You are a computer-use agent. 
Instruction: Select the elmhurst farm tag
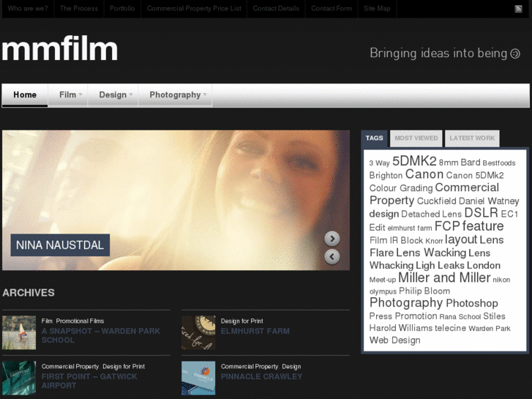pyautogui.click(x=410, y=228)
